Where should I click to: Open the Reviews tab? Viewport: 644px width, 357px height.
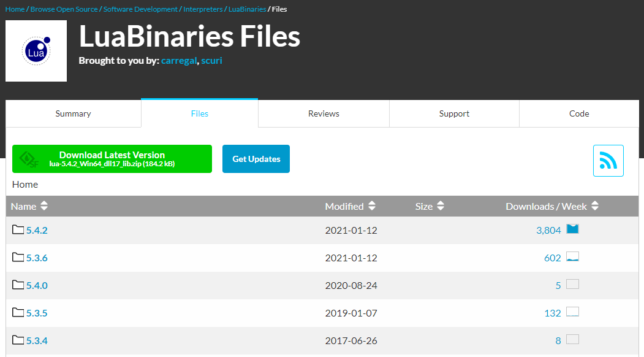pos(324,113)
